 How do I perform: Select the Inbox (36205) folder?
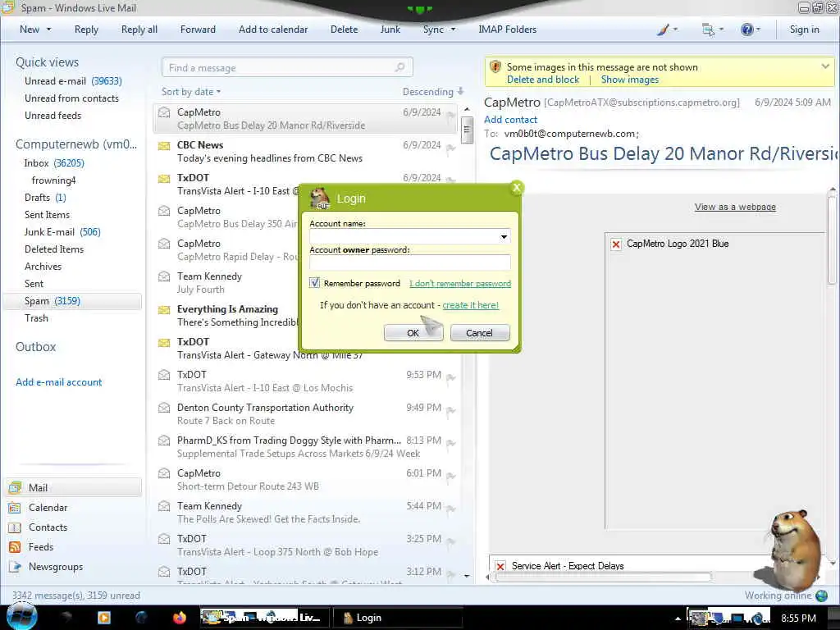click(x=54, y=163)
